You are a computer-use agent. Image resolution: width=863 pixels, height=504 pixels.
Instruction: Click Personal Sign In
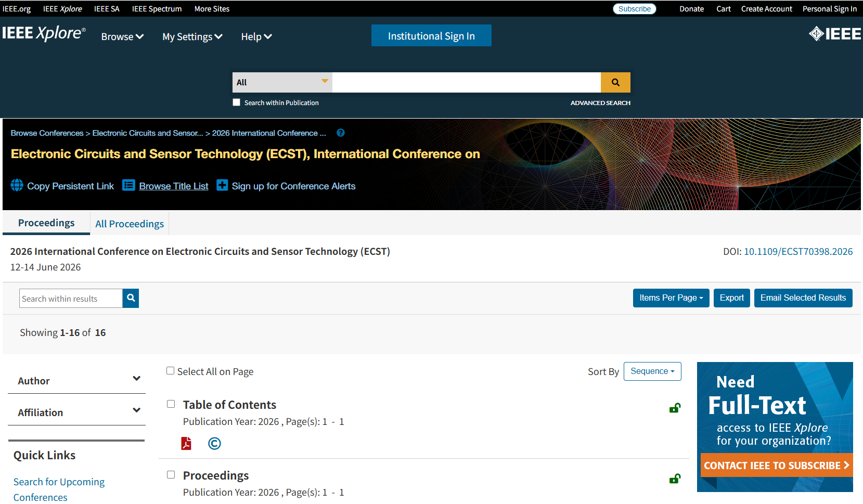[830, 9]
